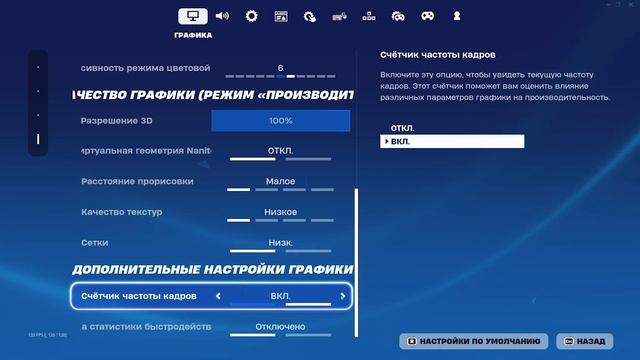Viewport: 640px width, 360px height.
Task: Open the Game UI settings tab icon
Action: [281, 16]
